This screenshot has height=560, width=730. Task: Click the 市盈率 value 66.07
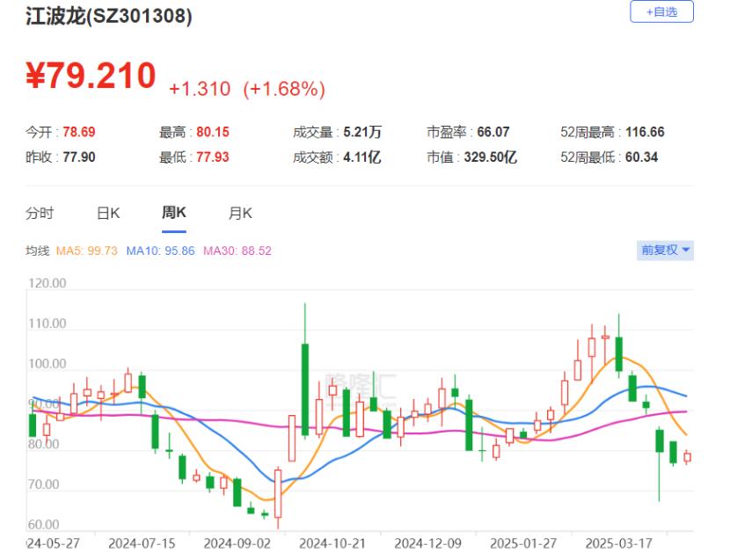[493, 132]
